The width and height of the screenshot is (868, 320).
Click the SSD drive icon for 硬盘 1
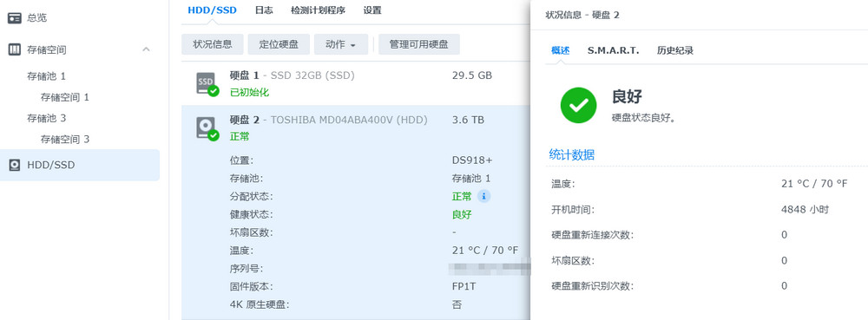(x=207, y=83)
